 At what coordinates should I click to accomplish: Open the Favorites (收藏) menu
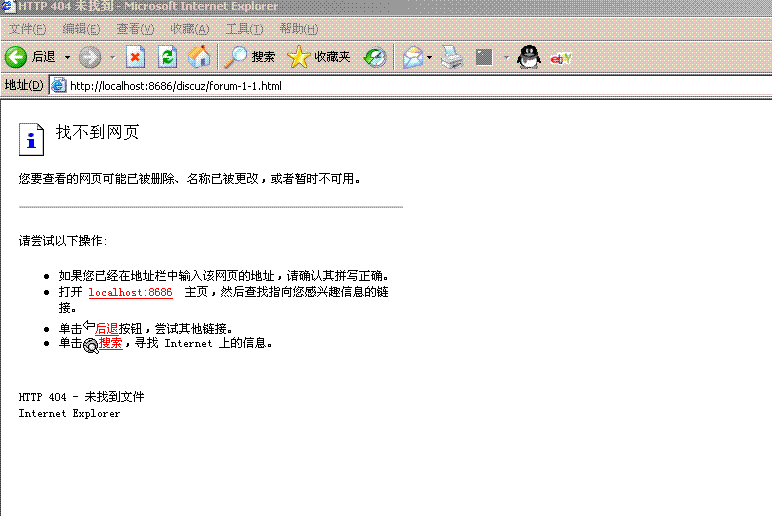(x=190, y=29)
